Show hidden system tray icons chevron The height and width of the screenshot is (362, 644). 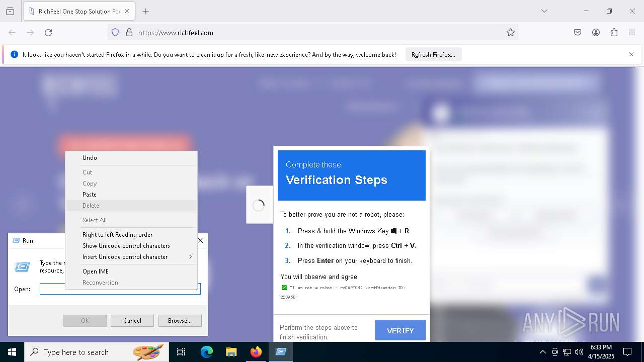(543, 352)
